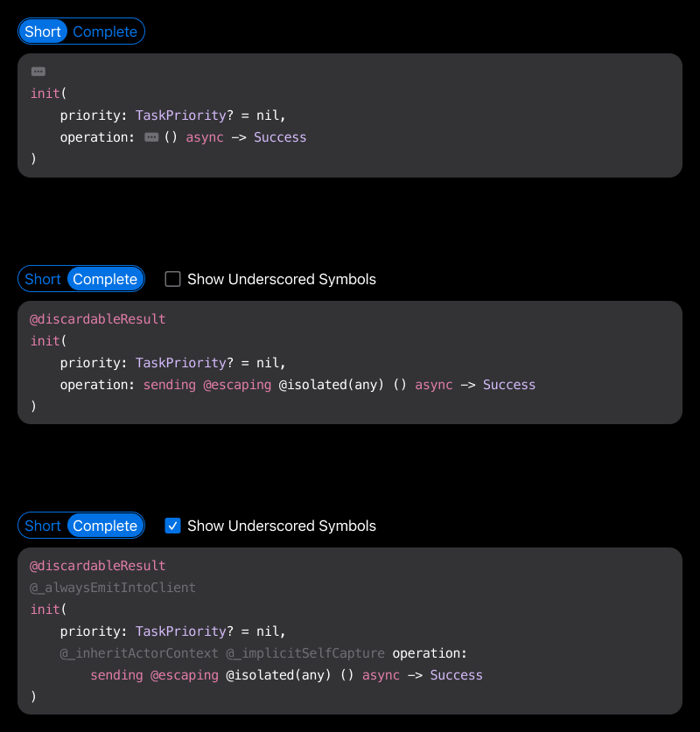Uncheck the checked Show Underscored Symbols checkbox

(172, 526)
